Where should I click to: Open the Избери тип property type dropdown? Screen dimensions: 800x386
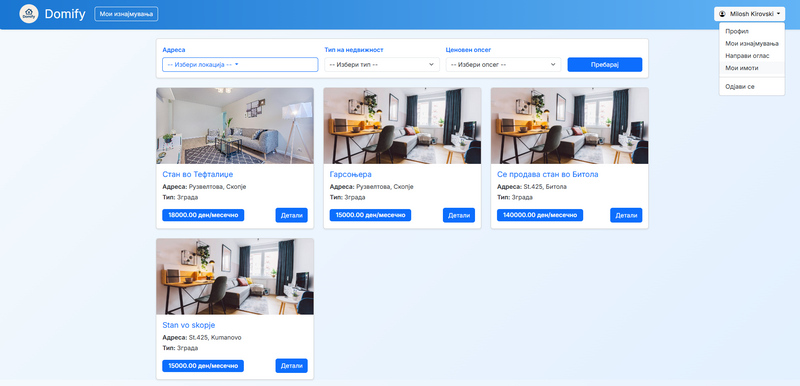pos(382,65)
